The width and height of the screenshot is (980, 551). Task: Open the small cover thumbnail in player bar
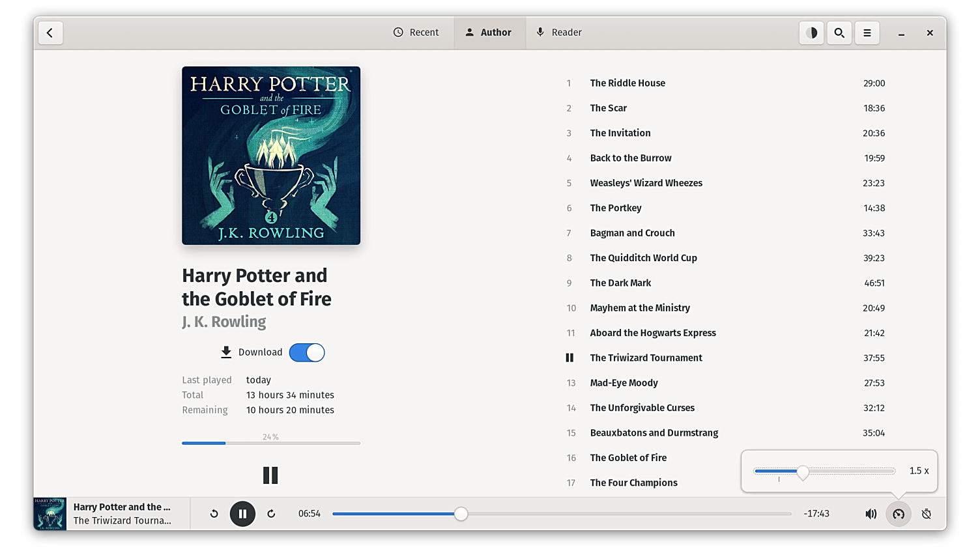click(x=50, y=514)
